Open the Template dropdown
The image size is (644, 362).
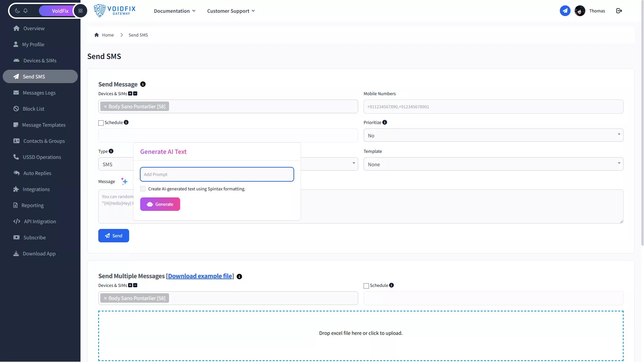click(x=493, y=164)
